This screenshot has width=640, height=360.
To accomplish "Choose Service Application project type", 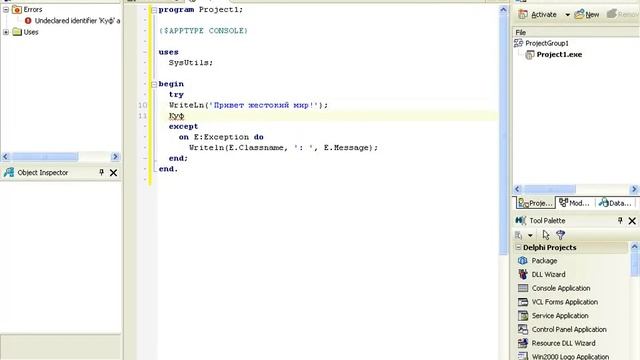I will click(x=553, y=316).
